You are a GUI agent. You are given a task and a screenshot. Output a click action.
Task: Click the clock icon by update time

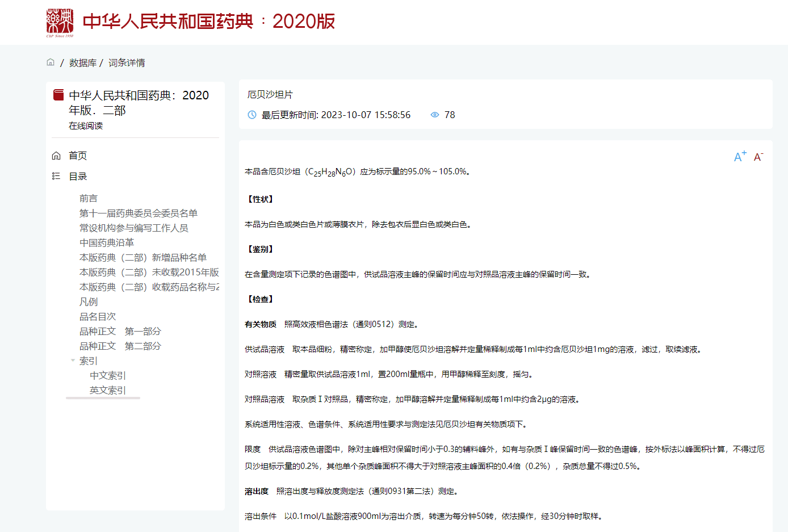(x=252, y=115)
